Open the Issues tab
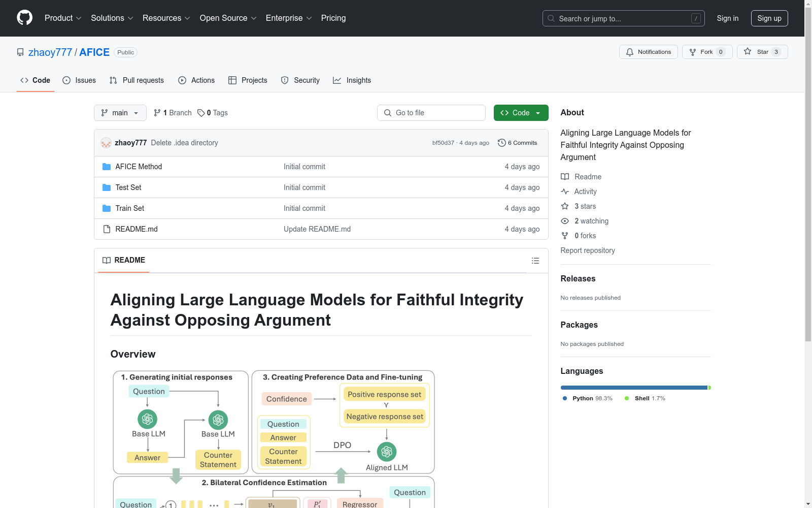Screen dimensions: 812x508 coord(79,80)
